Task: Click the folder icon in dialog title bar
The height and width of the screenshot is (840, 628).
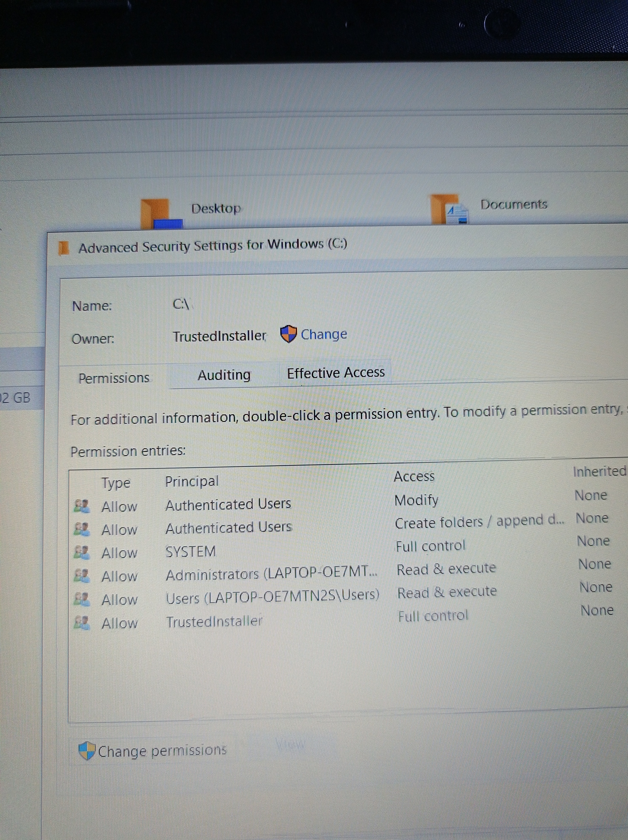Action: tap(64, 248)
